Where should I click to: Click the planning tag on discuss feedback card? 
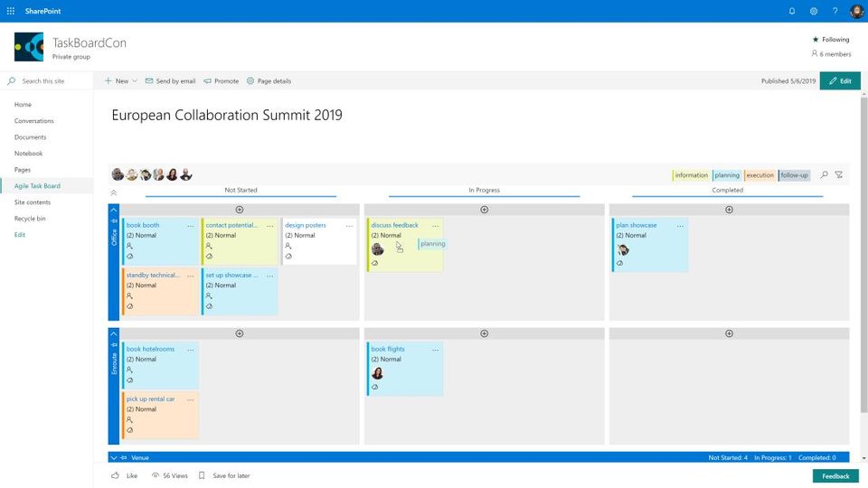pos(432,243)
